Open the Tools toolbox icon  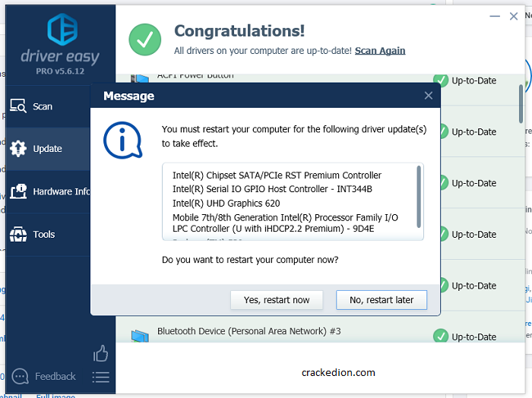18,234
